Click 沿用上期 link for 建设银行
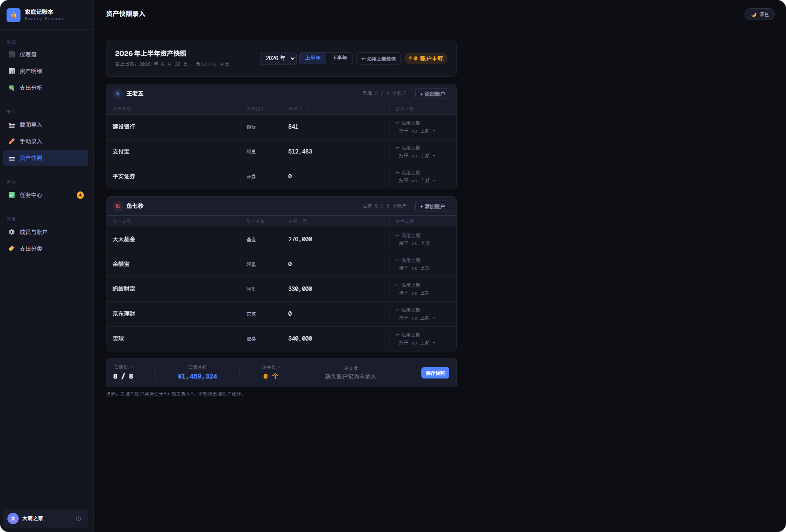 pos(408,123)
